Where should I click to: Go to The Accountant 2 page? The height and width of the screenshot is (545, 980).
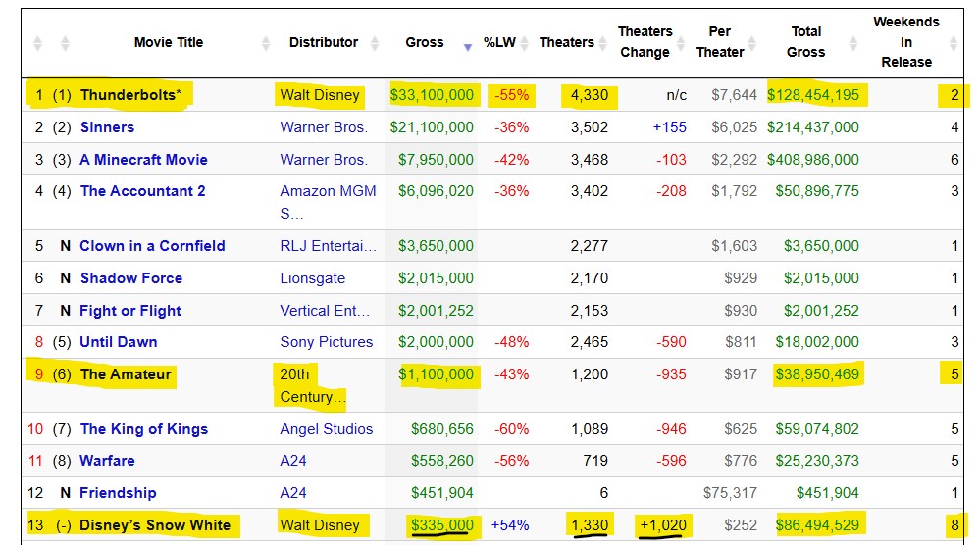142,191
